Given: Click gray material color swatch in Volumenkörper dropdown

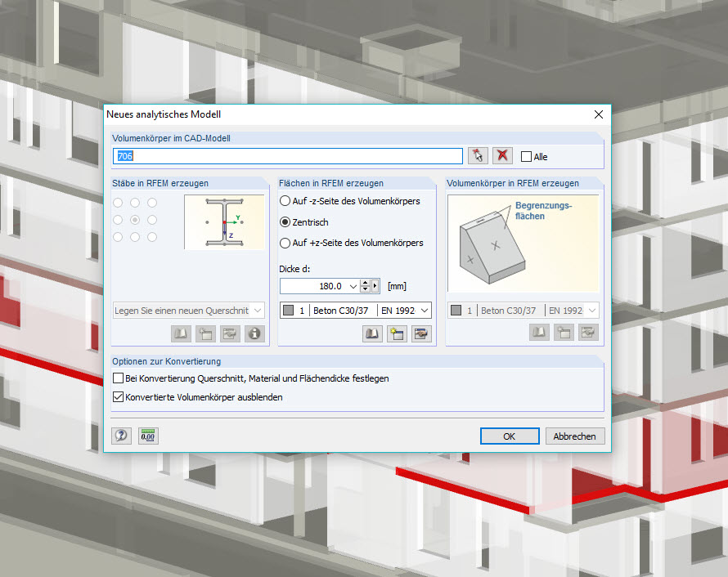Looking at the screenshot, I should (456, 311).
